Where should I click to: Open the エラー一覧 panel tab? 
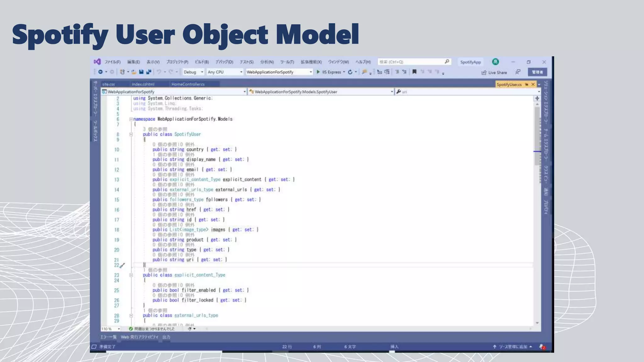coord(108,337)
